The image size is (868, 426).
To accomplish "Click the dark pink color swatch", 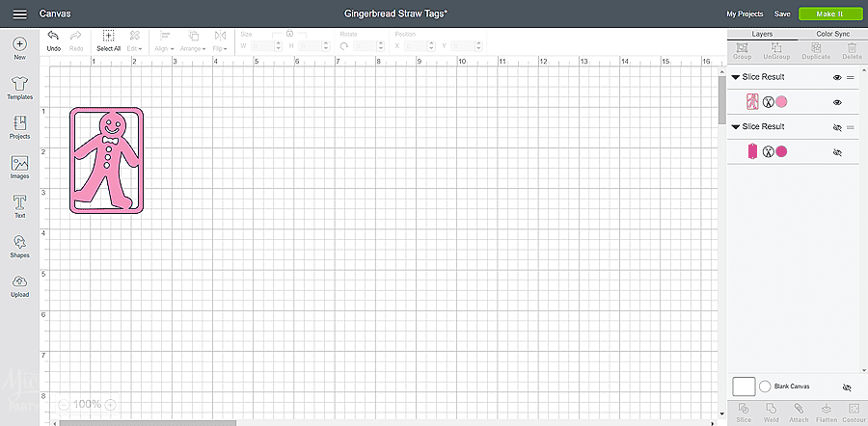I will pyautogui.click(x=781, y=151).
